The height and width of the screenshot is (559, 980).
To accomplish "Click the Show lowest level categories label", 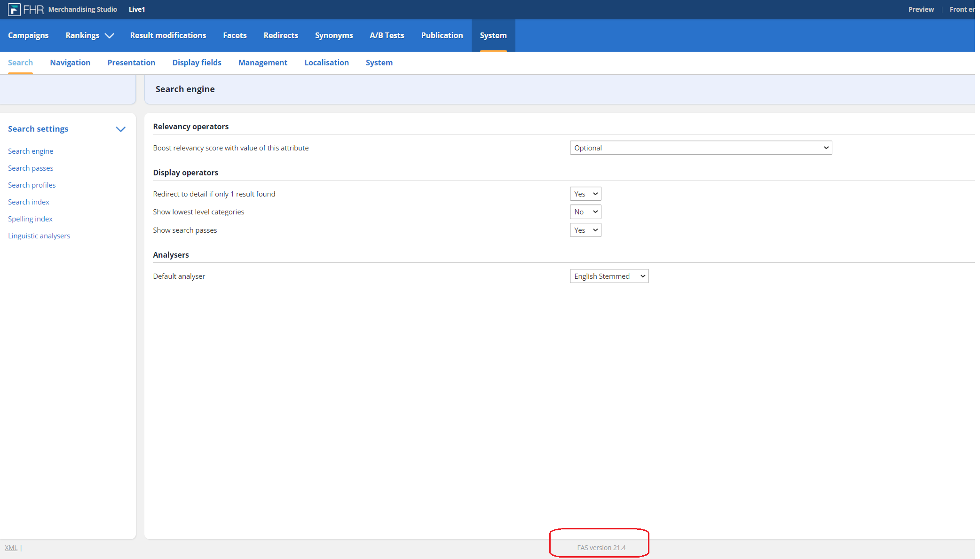I will pyautogui.click(x=198, y=212).
